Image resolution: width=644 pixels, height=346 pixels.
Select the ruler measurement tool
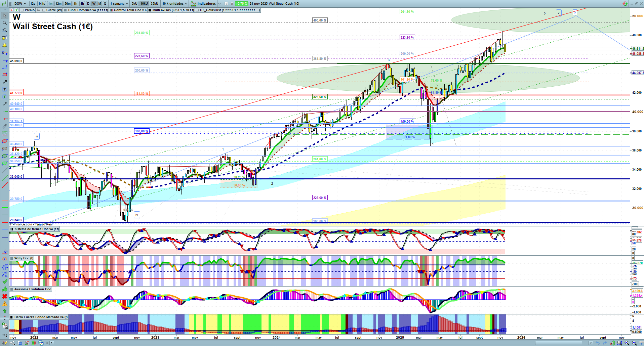pyautogui.click(x=5, y=127)
